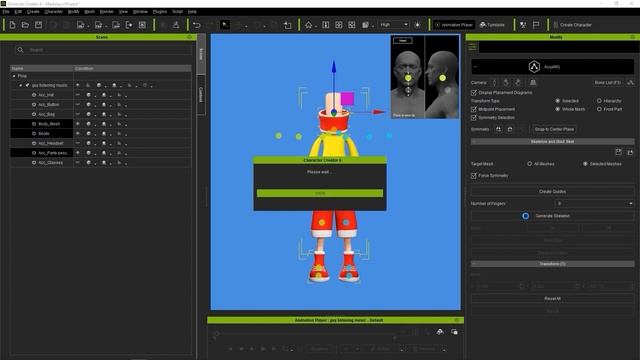Viewport: 640px width, 360px height.
Task: Click the second Symmetry mirror icon
Action: coord(510,129)
